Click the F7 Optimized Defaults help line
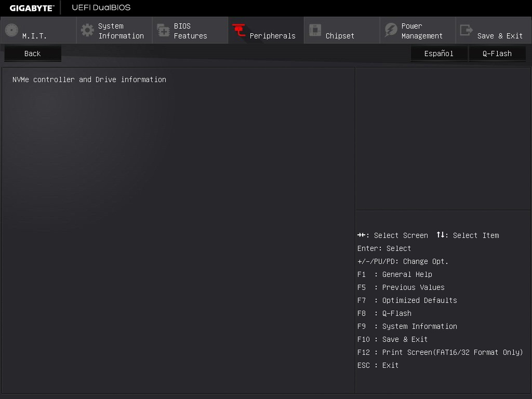Viewport: 532px width, 399px height. [407, 300]
